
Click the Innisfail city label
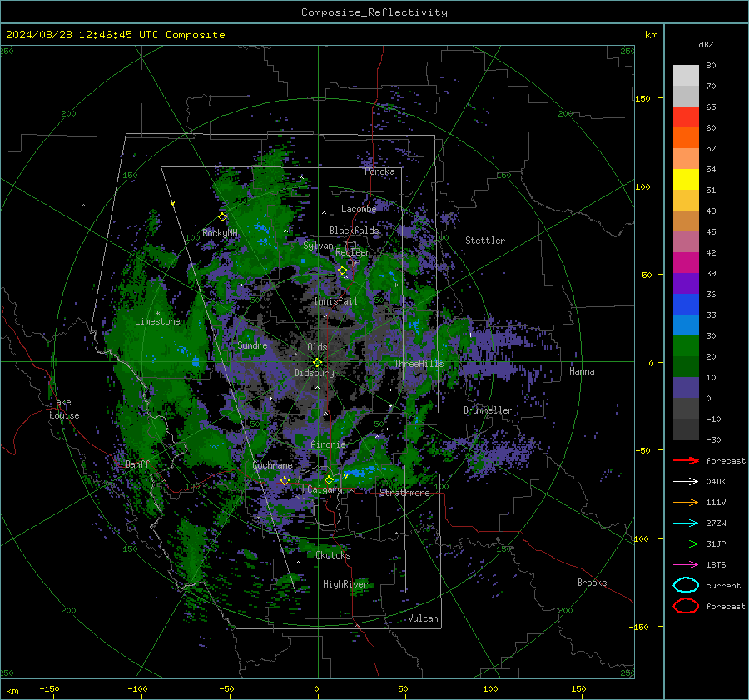click(x=335, y=301)
